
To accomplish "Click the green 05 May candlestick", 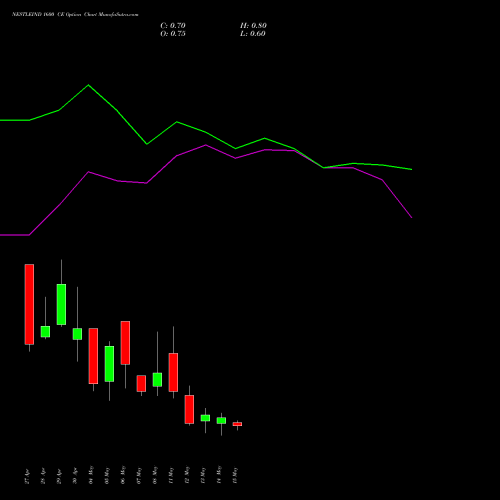I will pos(109,364).
